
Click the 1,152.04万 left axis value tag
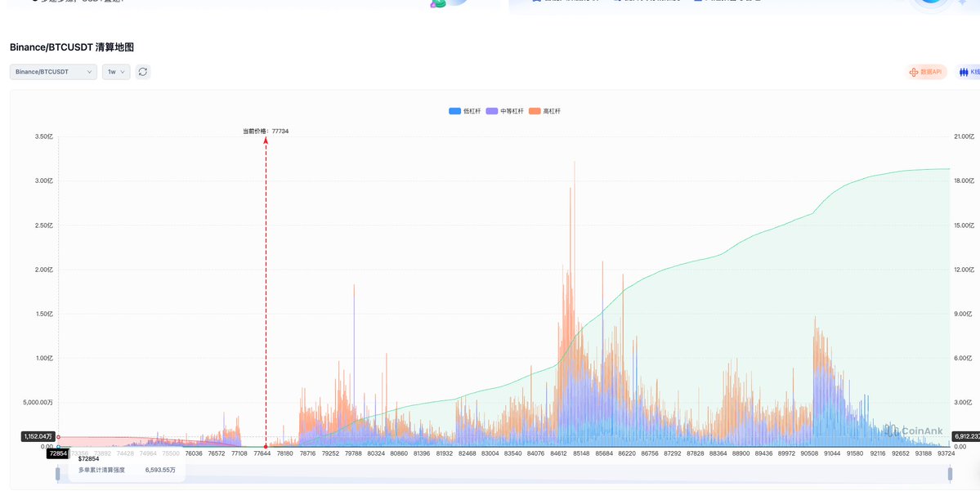click(38, 437)
